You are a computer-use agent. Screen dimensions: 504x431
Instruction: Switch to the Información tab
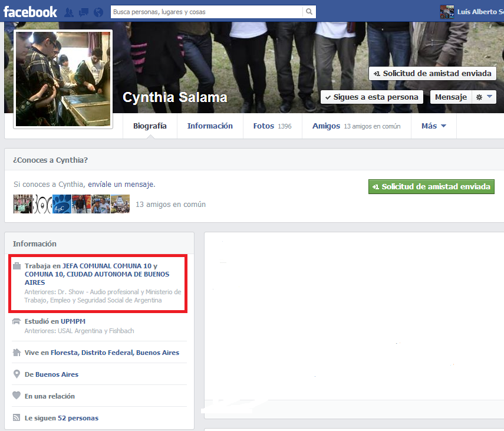[x=210, y=126]
